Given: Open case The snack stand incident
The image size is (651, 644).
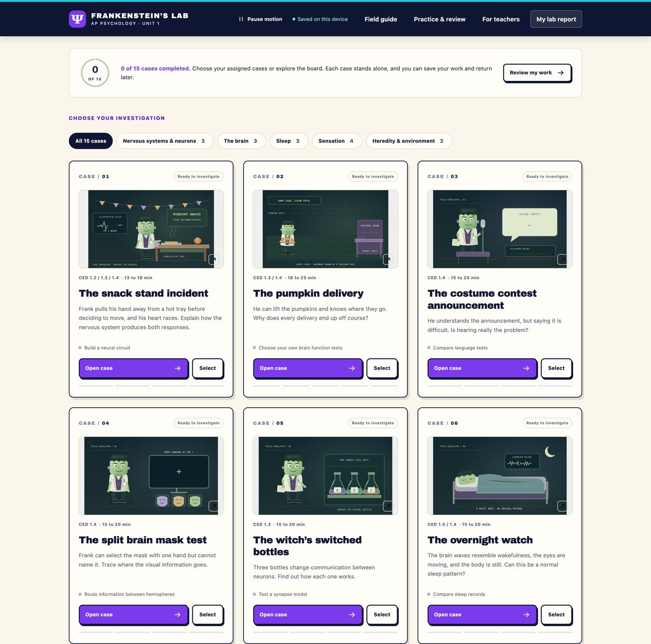Looking at the screenshot, I should point(134,368).
